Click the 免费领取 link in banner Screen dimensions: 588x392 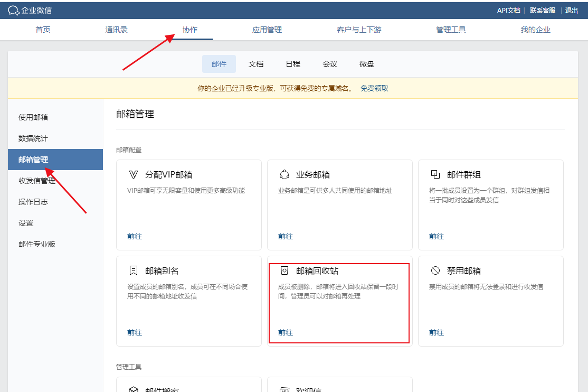point(374,88)
